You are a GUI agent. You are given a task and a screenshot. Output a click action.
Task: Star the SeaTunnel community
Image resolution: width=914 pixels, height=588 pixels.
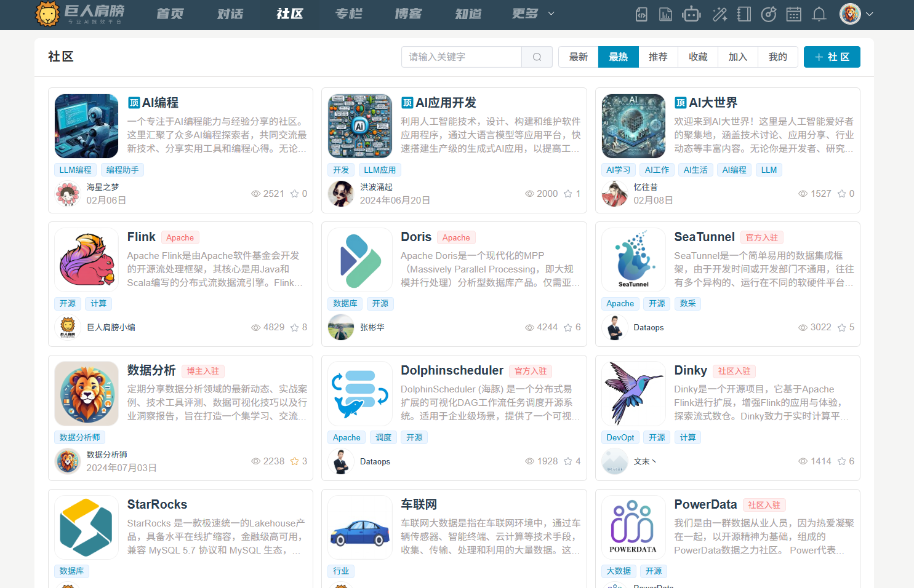(x=842, y=328)
